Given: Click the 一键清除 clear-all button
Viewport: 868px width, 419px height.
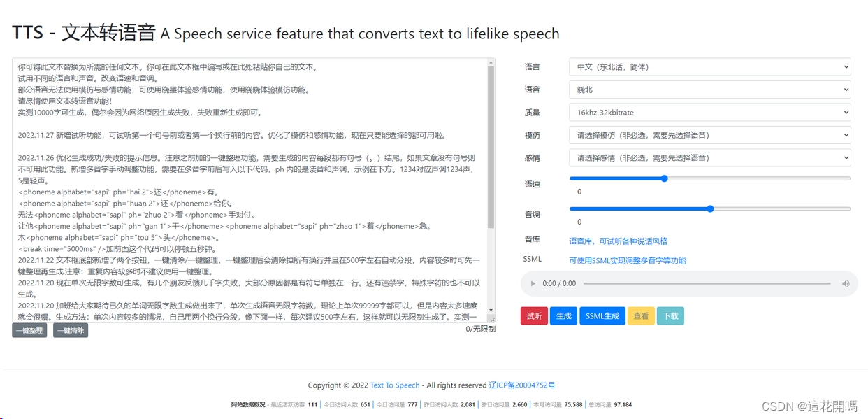Looking at the screenshot, I should click(x=70, y=330).
